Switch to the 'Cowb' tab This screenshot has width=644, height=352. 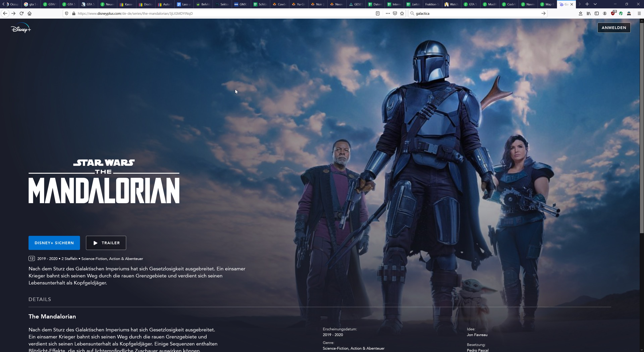(279, 4)
